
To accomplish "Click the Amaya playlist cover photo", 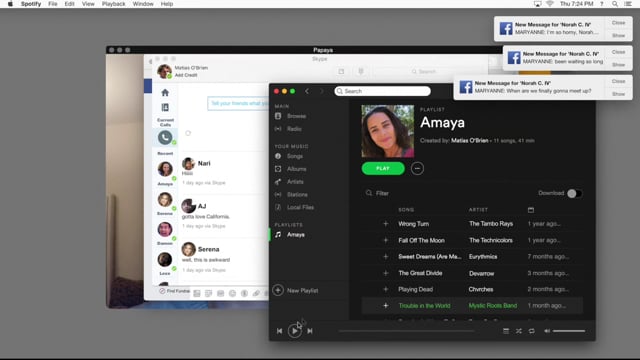I will pyautogui.click(x=388, y=131).
